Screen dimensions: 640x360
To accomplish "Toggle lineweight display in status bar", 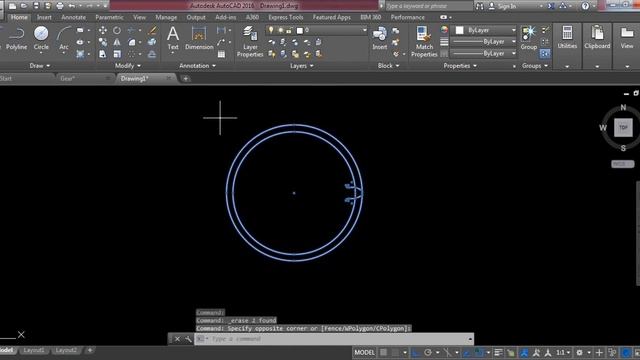I will pos(498,353).
